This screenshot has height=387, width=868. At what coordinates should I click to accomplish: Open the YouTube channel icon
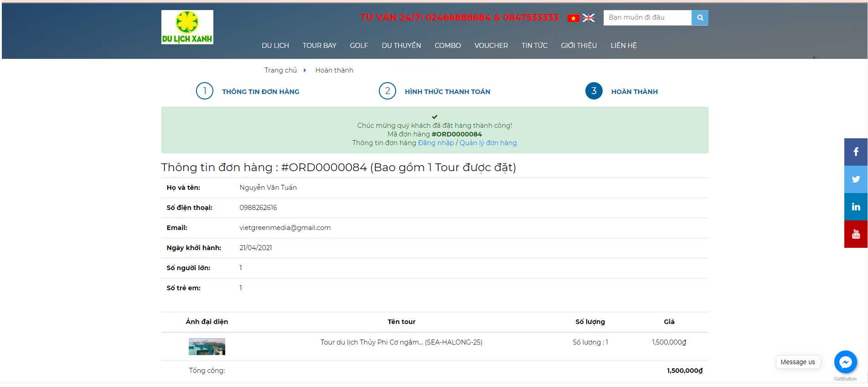(x=856, y=234)
